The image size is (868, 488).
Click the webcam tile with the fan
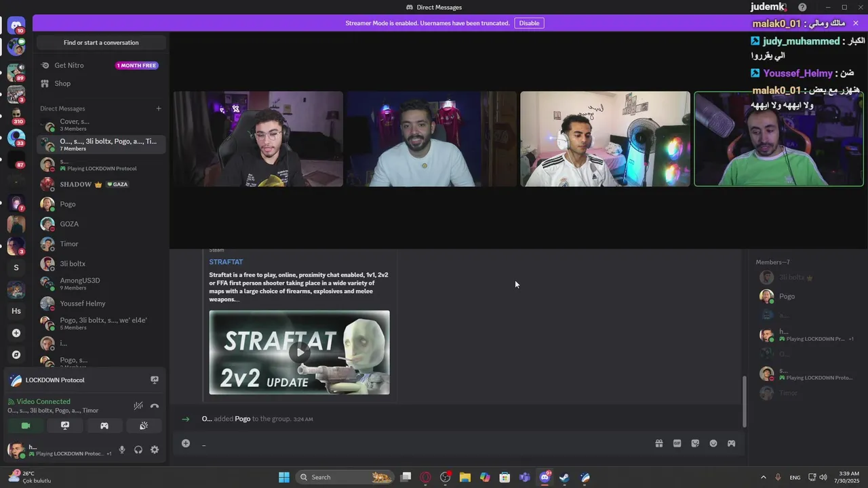tap(605, 139)
